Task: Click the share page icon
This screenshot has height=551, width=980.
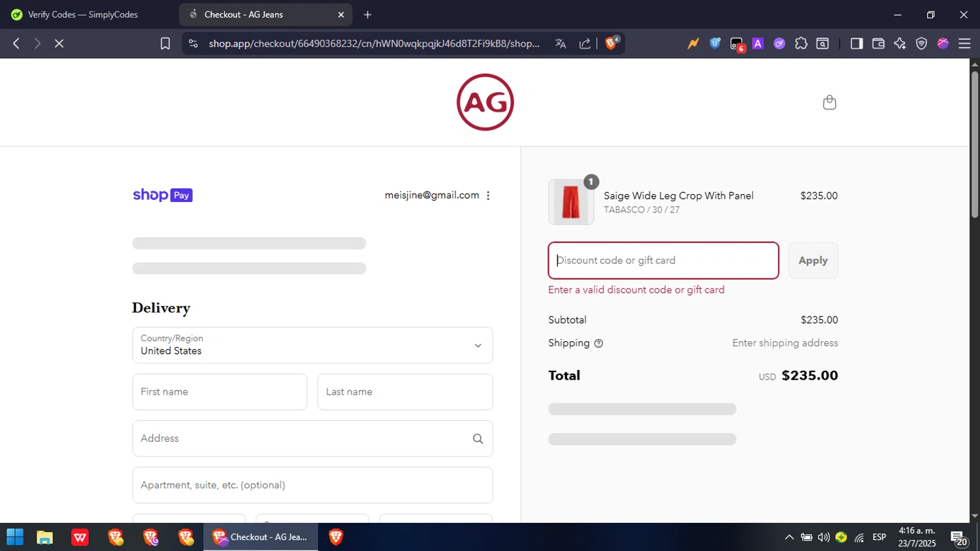Action: tap(585, 43)
